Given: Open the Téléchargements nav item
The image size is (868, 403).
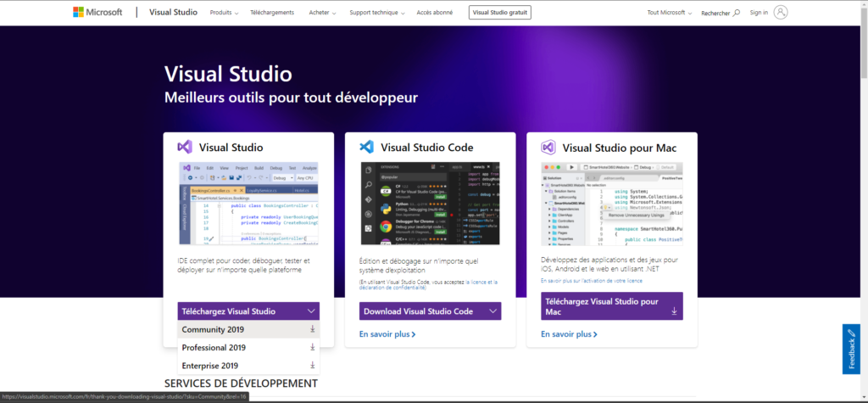Looking at the screenshot, I should click(272, 13).
